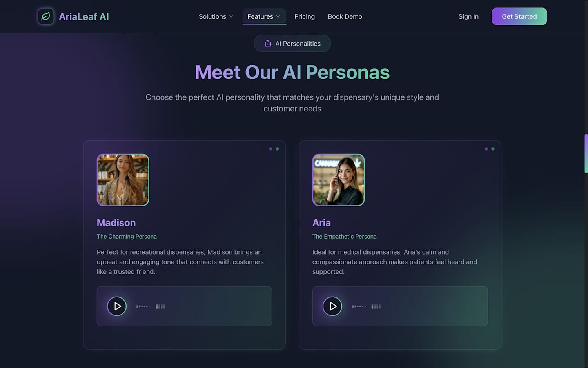Open the Book Demo page
Screen dimensions: 588x368
[x=345, y=16]
